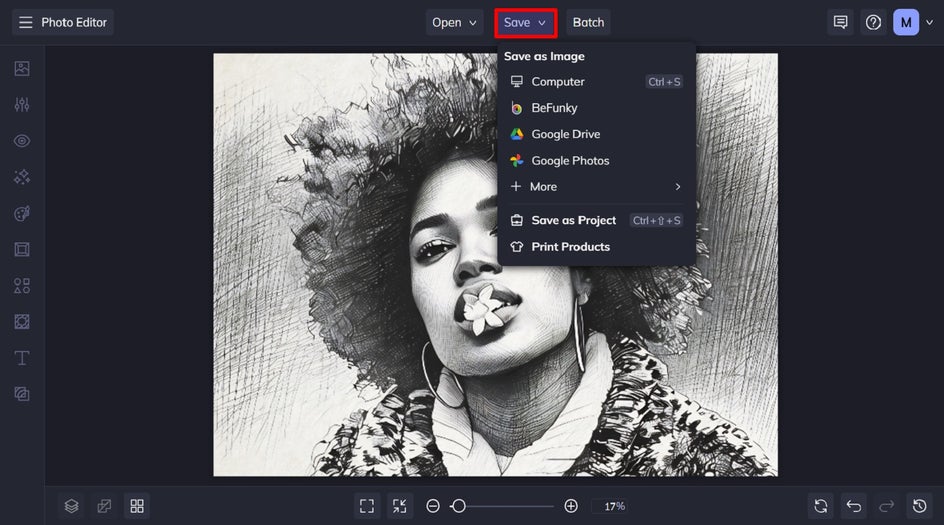The height and width of the screenshot is (525, 944).
Task: Open the Image Manager sidebar icon
Action: point(22,69)
